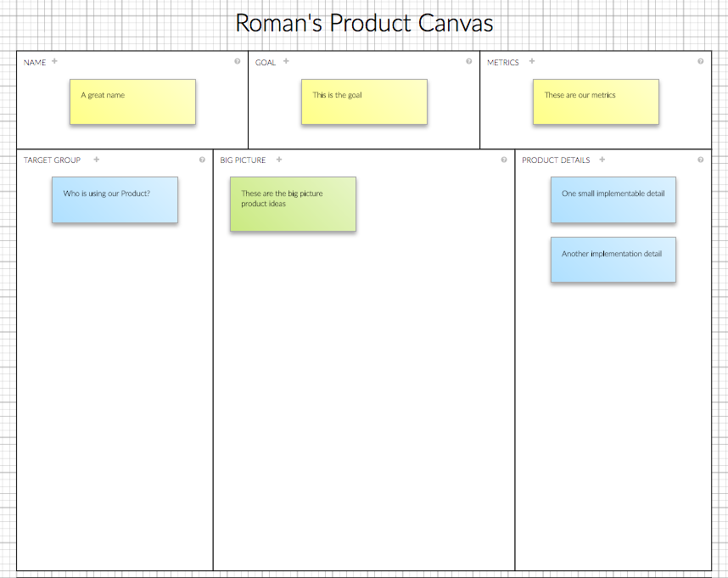Click the plus icon beside METRICS
Screen dimensions: 728x578
pos(532,61)
